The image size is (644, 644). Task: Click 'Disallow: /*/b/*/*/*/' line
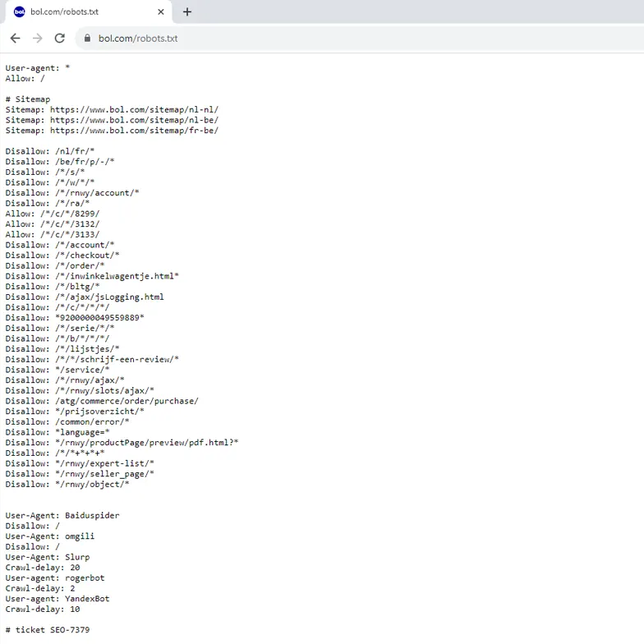[x=57, y=338]
